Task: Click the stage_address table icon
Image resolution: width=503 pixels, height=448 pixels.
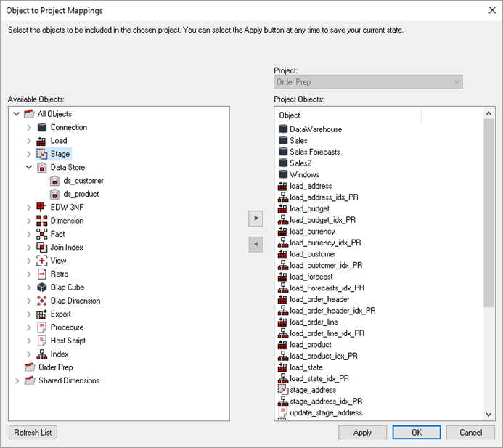Action: pyautogui.click(x=283, y=390)
